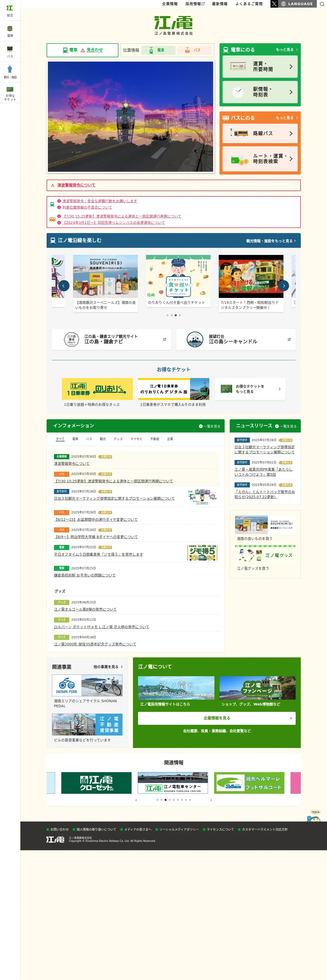
Task: Click carousel previous arrow in 江ノ電沿線を楽しむ
Action: point(64,286)
